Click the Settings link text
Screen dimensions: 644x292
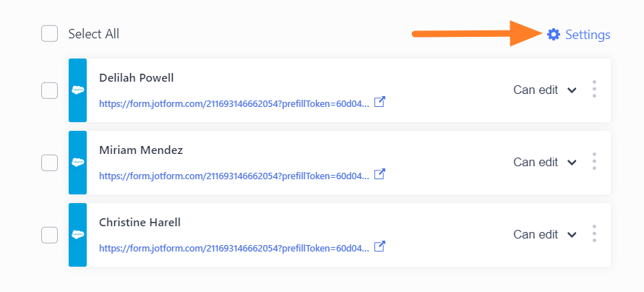point(588,35)
